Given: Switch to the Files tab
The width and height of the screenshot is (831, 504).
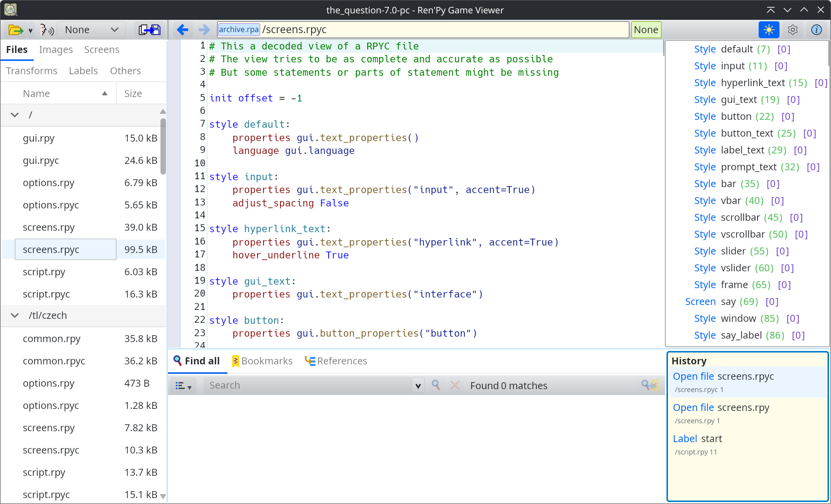Looking at the screenshot, I should click(17, 50).
